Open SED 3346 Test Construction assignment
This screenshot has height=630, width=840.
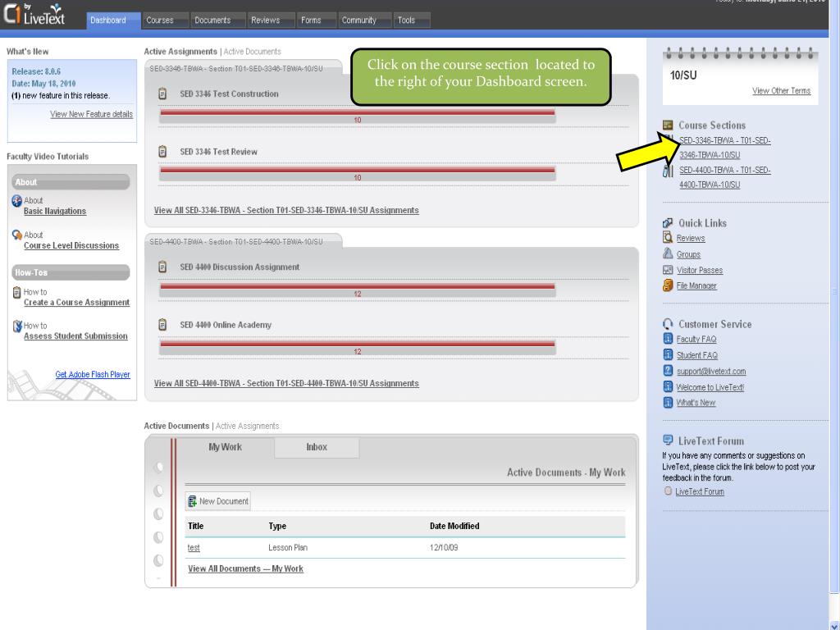click(230, 94)
